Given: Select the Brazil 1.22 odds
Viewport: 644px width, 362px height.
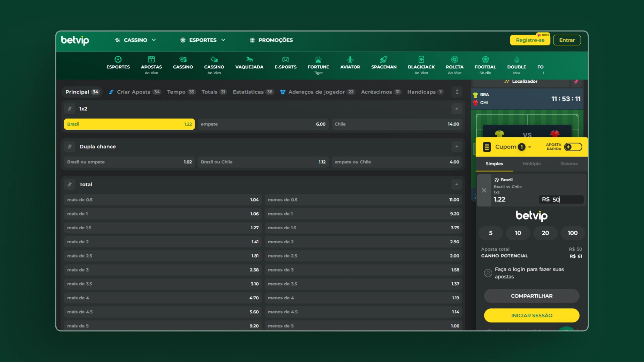Looking at the screenshot, I should coord(129,124).
